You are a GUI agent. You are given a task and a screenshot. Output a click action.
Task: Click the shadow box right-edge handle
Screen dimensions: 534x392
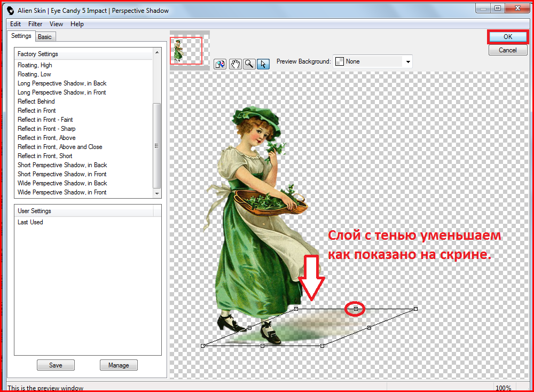point(369,327)
